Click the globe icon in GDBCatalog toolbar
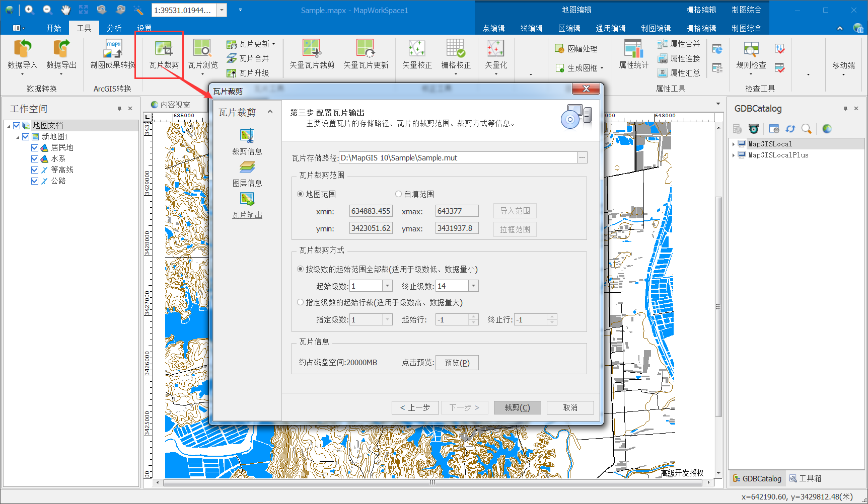 coord(827,129)
